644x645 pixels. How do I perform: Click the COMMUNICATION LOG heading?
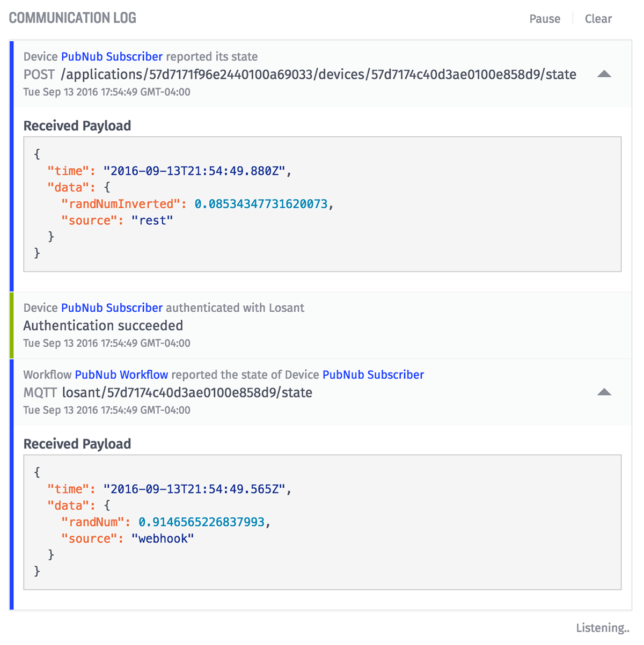[72, 18]
